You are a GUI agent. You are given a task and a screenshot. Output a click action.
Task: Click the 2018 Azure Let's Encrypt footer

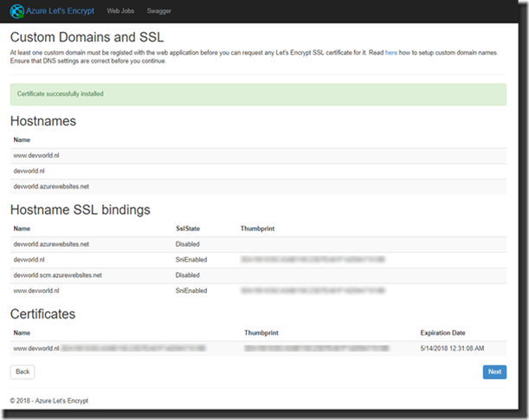[49, 401]
